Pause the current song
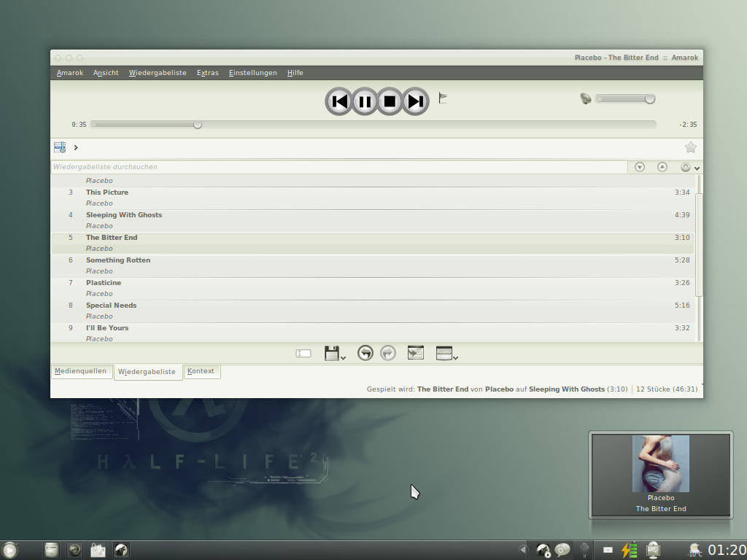747x560 pixels. pyautogui.click(x=365, y=101)
